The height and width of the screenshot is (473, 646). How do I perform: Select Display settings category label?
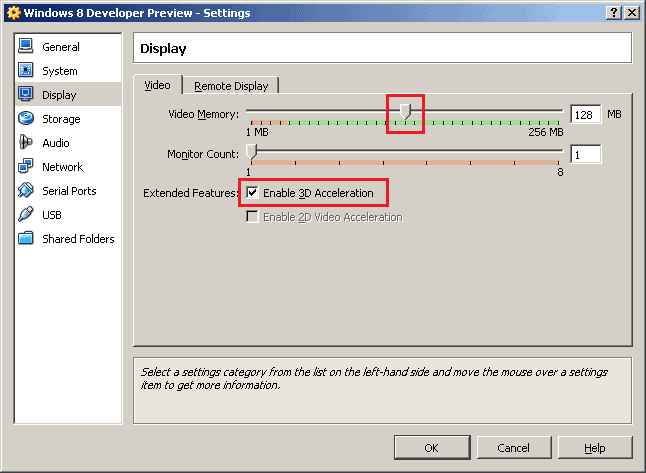59,95
